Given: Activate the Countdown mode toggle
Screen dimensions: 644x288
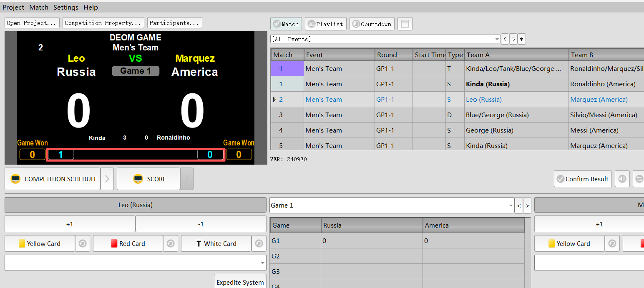Looking at the screenshot, I should (372, 24).
